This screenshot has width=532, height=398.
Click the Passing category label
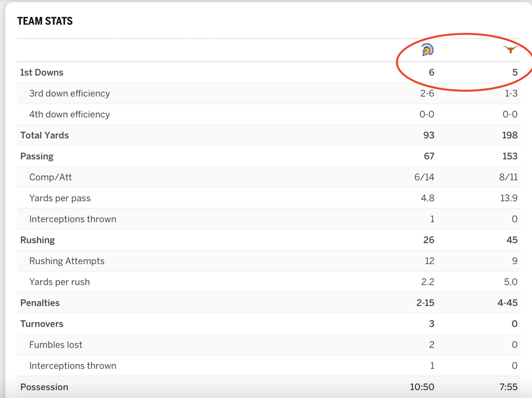click(37, 156)
